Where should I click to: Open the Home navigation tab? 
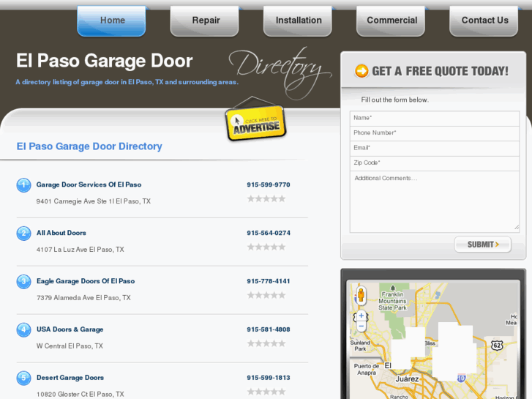click(x=111, y=20)
